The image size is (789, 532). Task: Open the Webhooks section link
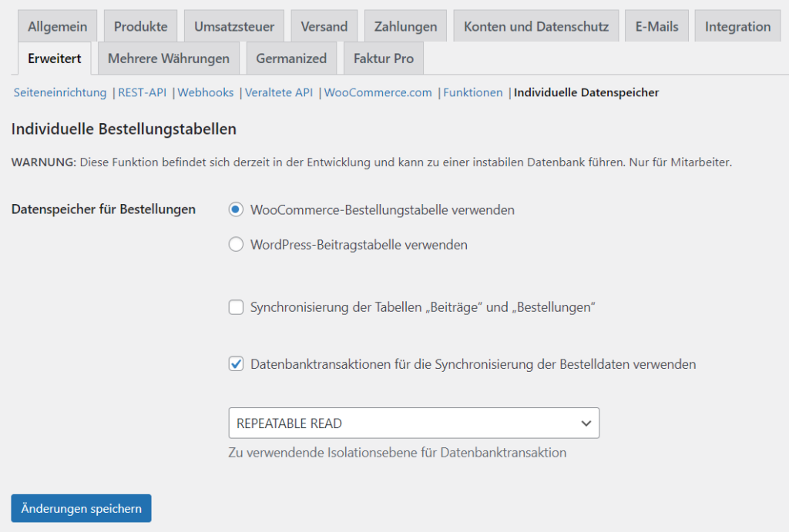tap(205, 92)
